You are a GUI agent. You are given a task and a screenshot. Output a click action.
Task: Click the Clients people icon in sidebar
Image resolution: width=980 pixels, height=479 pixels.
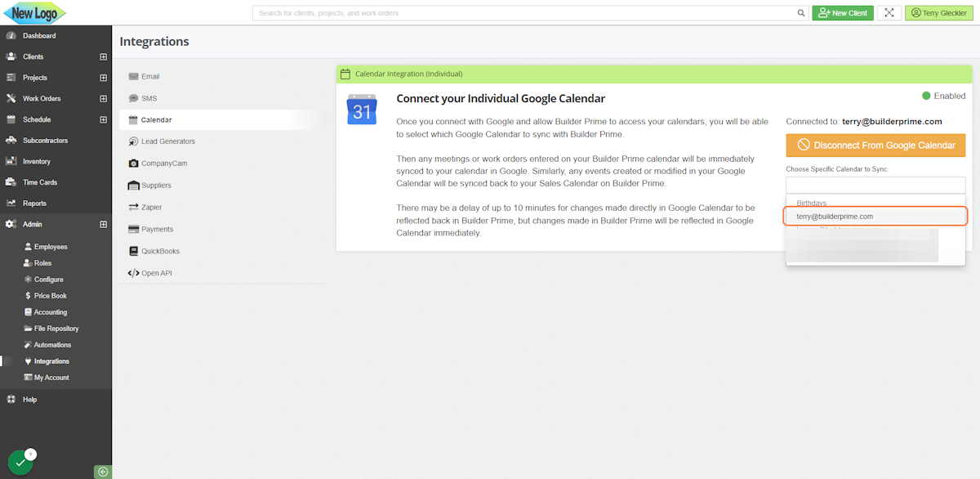(x=11, y=57)
